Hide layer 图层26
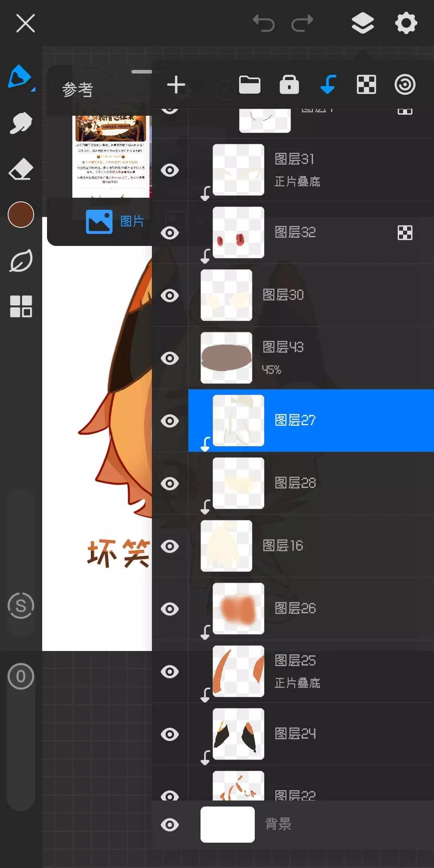 [170, 609]
